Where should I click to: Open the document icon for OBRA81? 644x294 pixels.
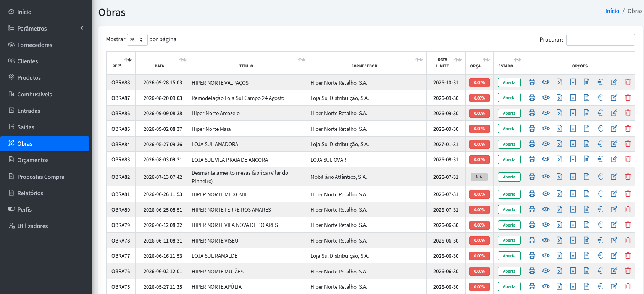[587, 194]
